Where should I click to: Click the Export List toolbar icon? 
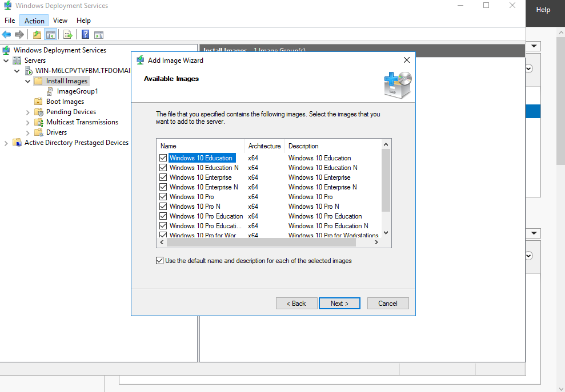[68, 35]
